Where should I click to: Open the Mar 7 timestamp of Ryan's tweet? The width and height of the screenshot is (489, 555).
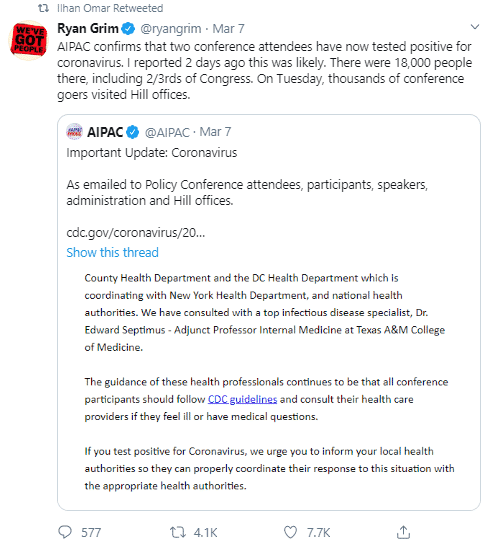228,29
